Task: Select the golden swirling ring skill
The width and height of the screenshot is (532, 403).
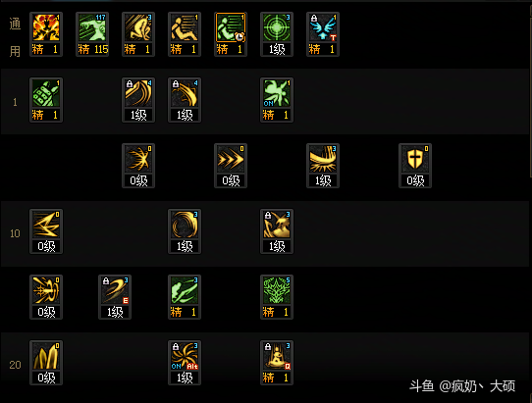Action: coord(185,231)
